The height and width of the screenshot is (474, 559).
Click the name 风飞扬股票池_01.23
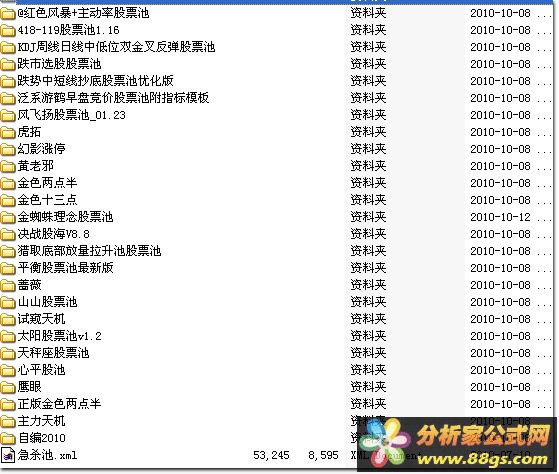72,115
